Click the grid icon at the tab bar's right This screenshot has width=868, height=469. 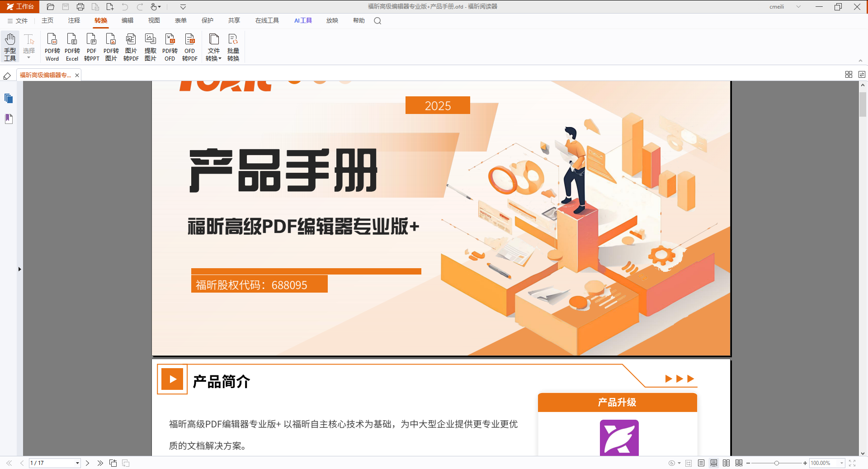849,75
